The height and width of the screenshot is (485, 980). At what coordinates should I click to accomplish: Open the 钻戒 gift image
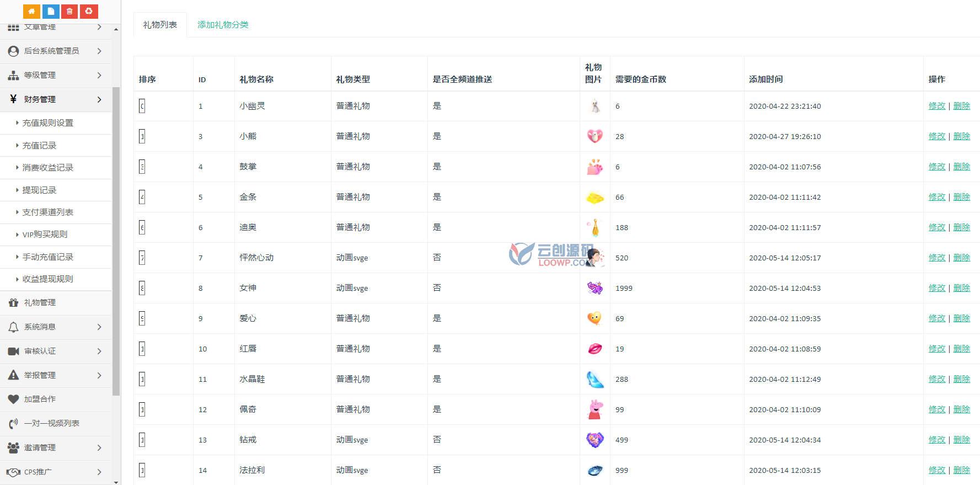coord(595,440)
